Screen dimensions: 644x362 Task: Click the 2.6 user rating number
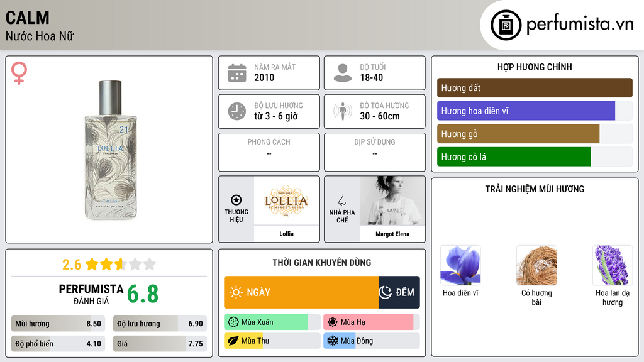[x=72, y=265]
